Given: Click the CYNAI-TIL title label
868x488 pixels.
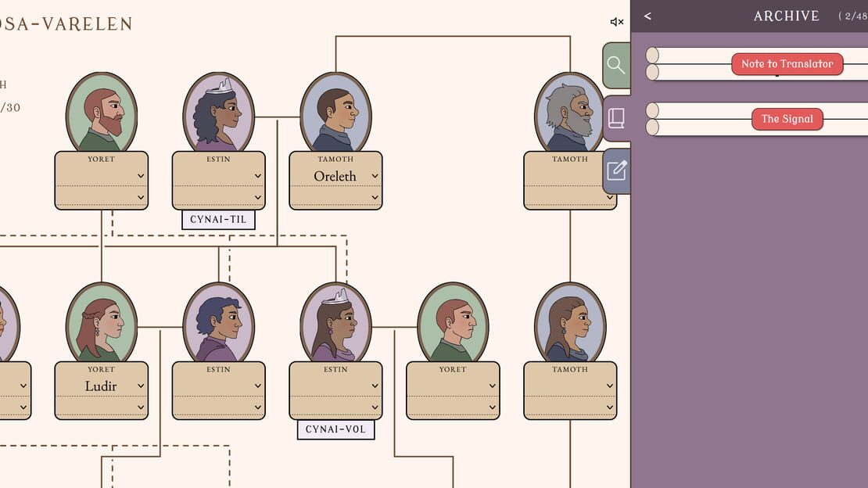Looking at the screenshot, I should (x=219, y=219).
